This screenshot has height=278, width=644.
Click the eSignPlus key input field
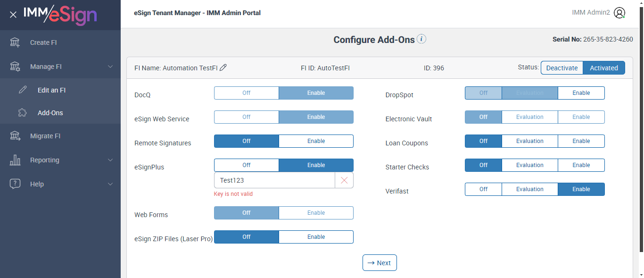274,180
